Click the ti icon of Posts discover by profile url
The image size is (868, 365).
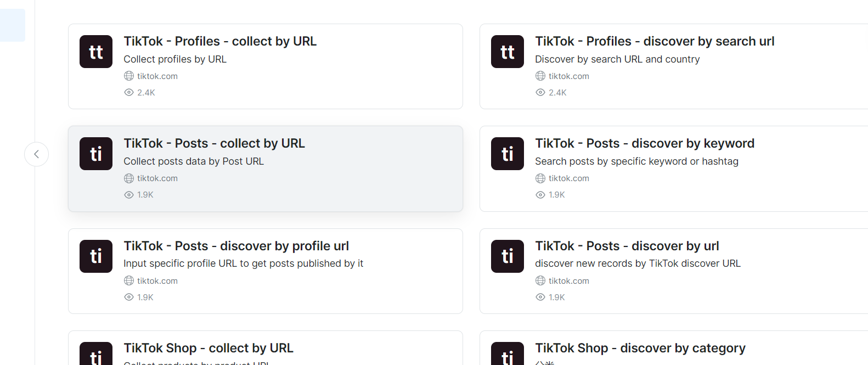click(x=96, y=256)
